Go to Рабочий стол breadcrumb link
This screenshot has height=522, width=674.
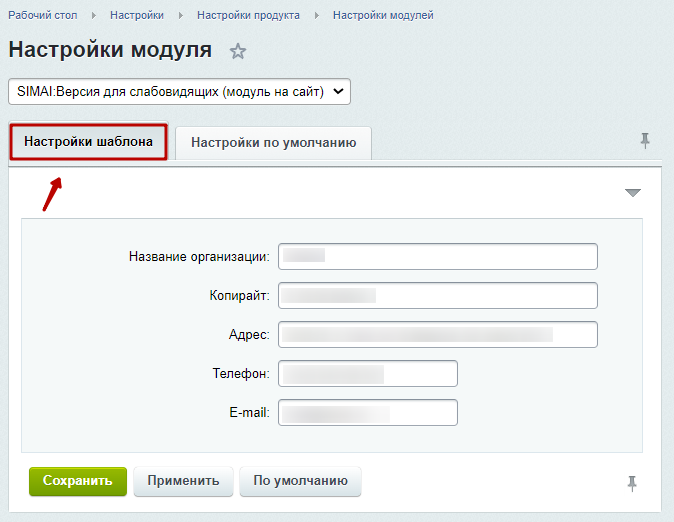pos(43,16)
